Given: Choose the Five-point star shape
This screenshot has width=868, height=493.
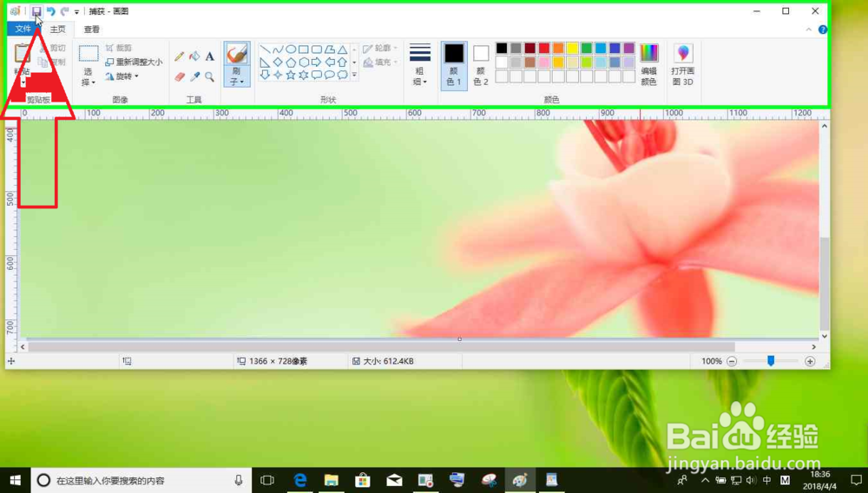Looking at the screenshot, I should 291,75.
